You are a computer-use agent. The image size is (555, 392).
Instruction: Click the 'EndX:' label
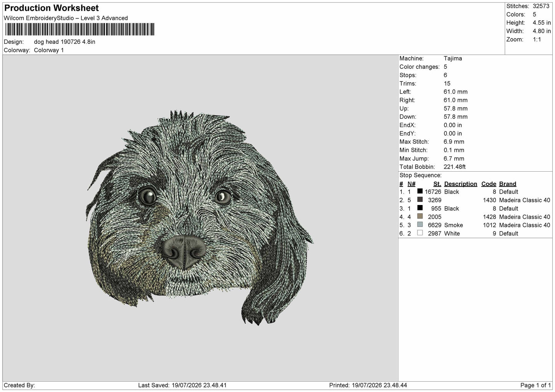tap(407, 125)
